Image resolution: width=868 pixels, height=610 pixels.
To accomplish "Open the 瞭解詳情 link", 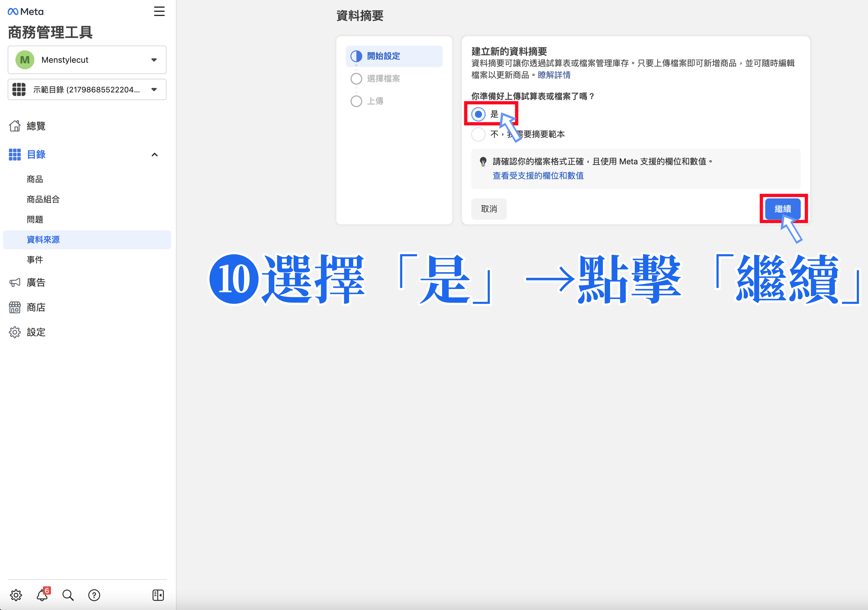I will [554, 75].
